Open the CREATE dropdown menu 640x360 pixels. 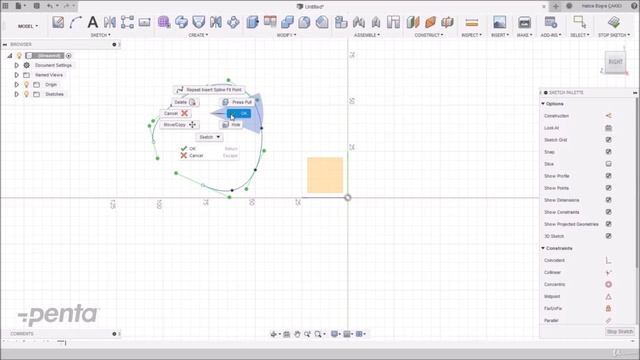pyautogui.click(x=198, y=35)
